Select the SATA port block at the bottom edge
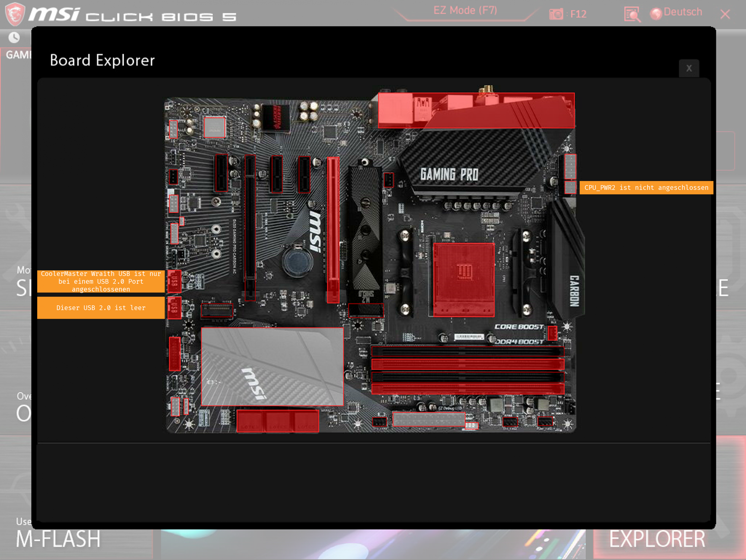Screen dimensions: 746x560 click(x=278, y=421)
